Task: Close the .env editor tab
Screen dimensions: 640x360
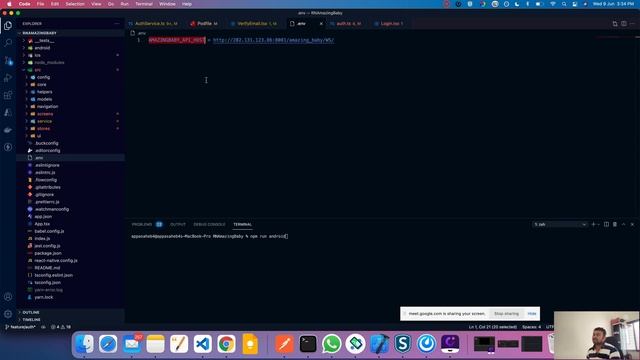Action: pos(321,24)
